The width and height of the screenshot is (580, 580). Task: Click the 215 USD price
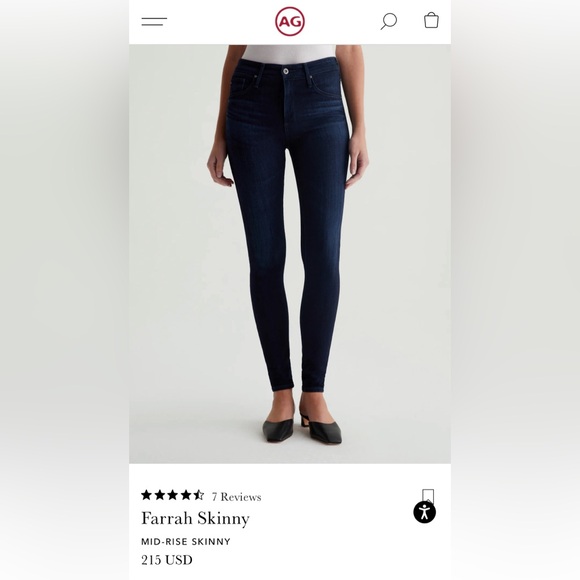[167, 560]
